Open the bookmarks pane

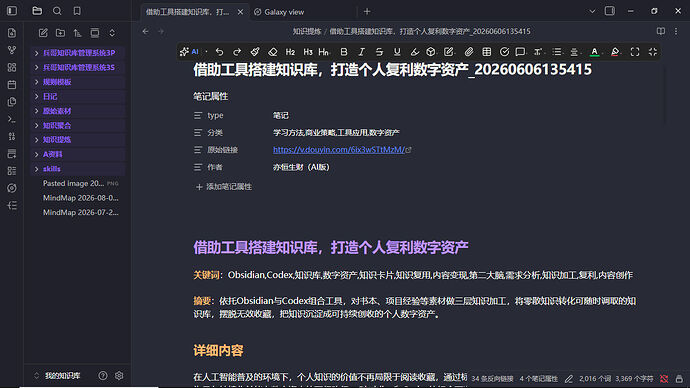tap(77, 11)
